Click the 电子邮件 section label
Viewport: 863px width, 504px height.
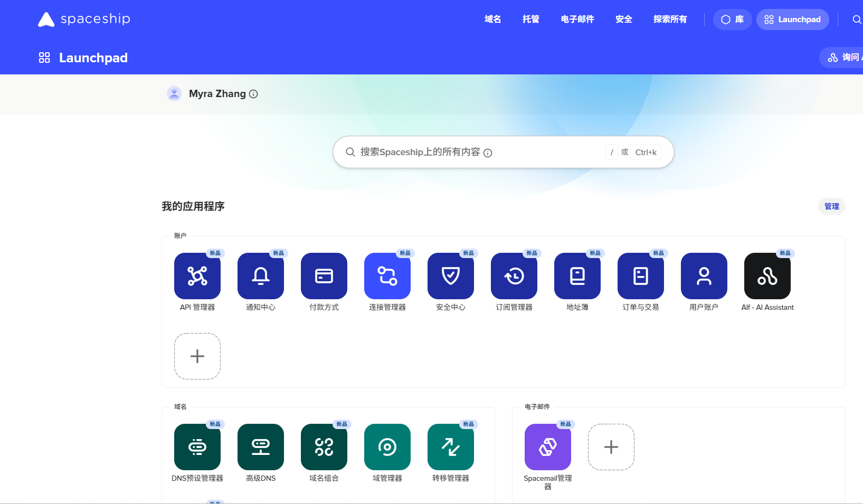click(537, 407)
